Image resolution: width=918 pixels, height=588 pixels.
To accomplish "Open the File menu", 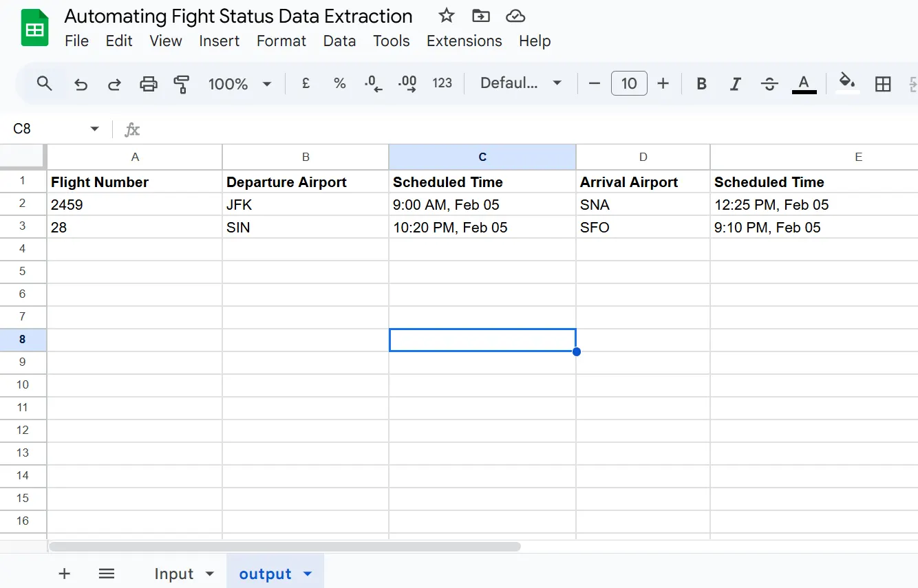I will [x=76, y=41].
